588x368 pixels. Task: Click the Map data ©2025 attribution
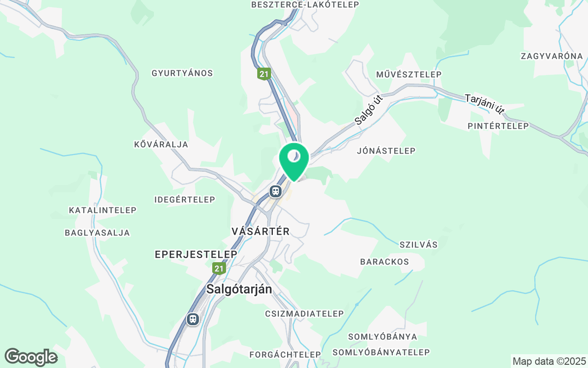point(549,361)
